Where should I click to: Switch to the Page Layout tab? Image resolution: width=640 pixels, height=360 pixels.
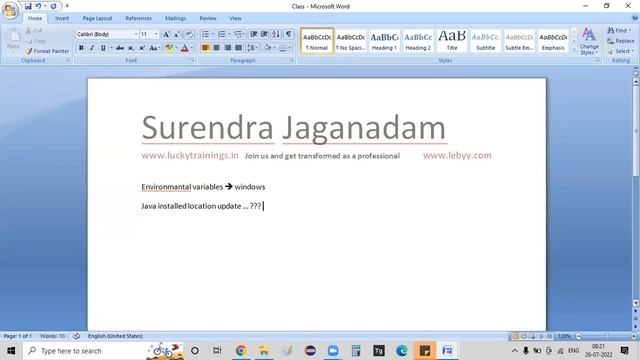(97, 18)
